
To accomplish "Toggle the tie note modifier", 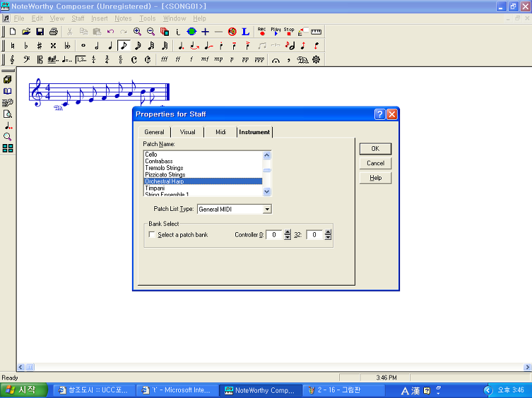I will pos(208,45).
